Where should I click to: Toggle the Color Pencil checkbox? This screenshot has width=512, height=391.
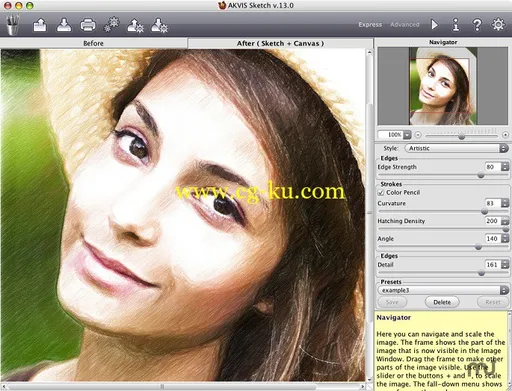[381, 193]
